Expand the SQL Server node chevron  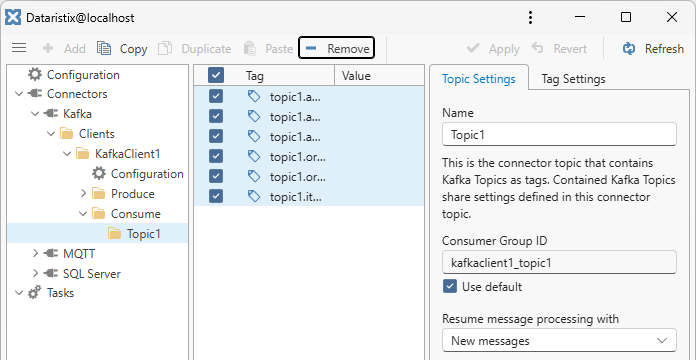pos(35,274)
